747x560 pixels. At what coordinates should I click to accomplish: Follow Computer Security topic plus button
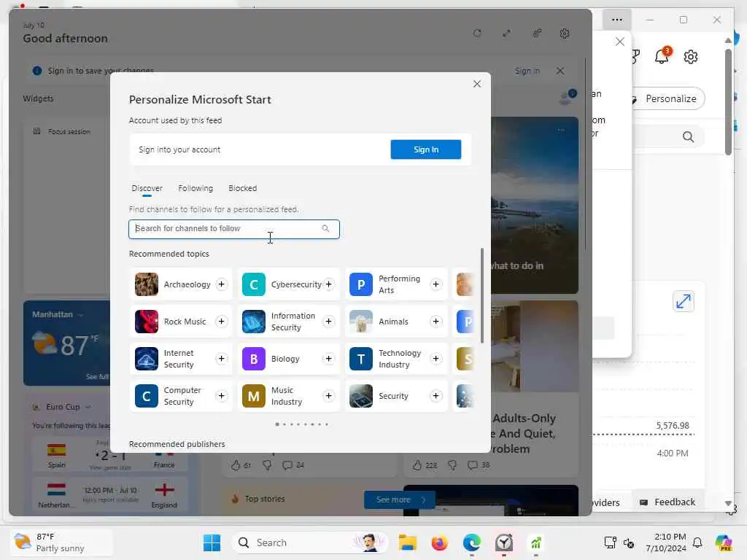click(x=222, y=396)
